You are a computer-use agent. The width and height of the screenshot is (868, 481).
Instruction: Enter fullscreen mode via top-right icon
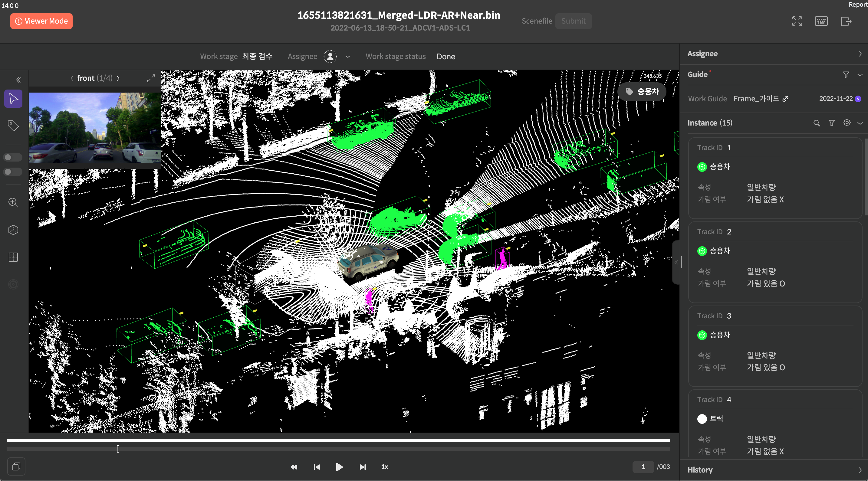click(797, 21)
